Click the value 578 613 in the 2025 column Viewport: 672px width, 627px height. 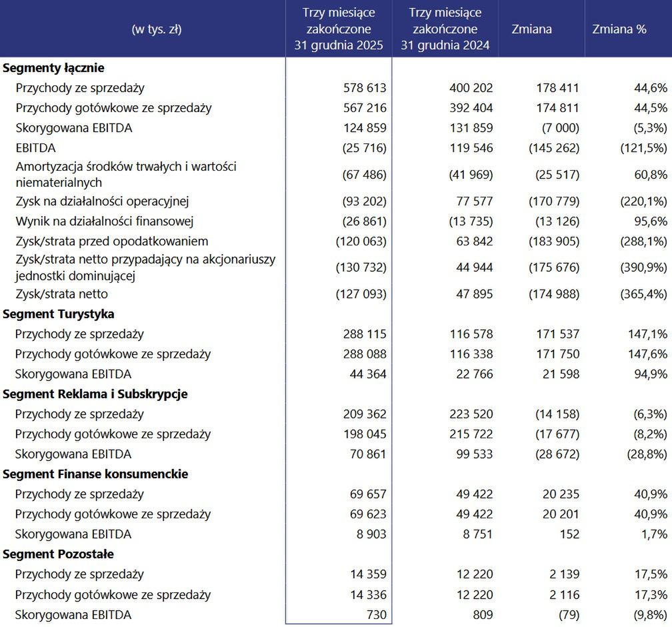(366, 87)
